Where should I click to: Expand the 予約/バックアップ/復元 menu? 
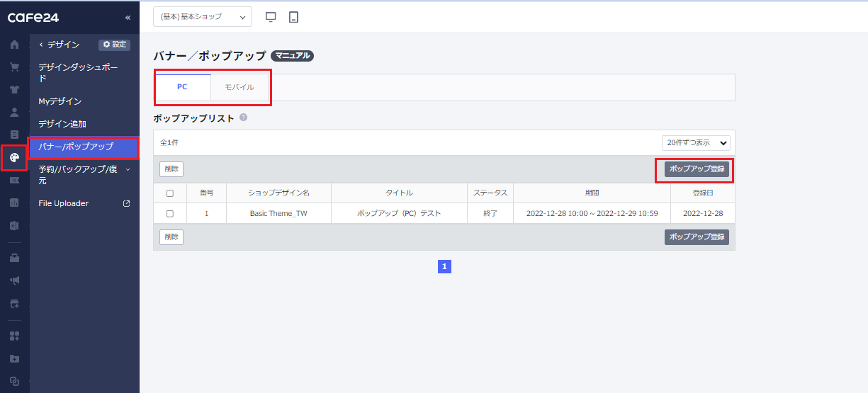[84, 175]
